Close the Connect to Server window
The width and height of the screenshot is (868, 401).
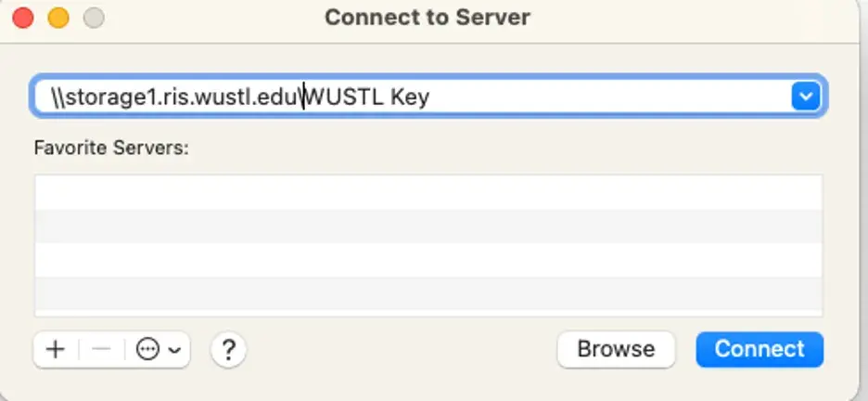pyautogui.click(x=23, y=18)
